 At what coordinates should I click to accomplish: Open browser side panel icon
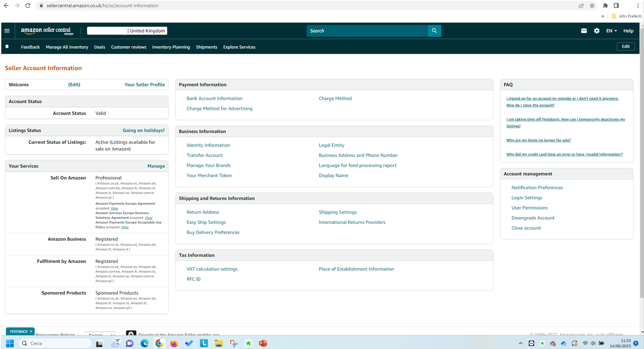coord(616,5)
